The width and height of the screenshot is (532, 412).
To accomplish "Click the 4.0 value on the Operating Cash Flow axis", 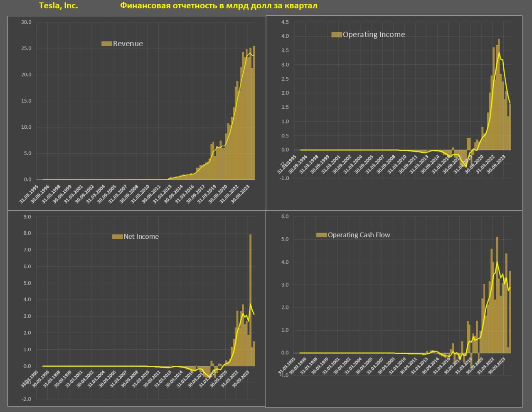I will click(285, 262).
